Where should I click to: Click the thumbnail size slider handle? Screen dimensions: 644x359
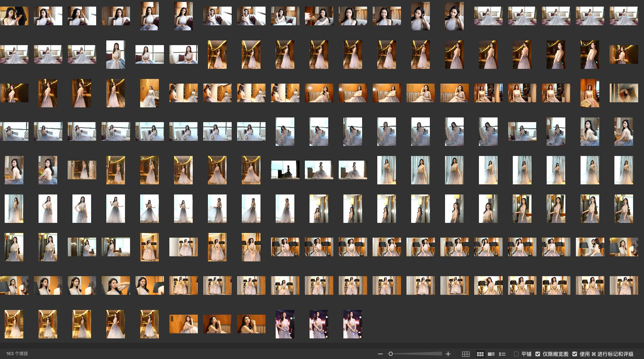(x=391, y=354)
